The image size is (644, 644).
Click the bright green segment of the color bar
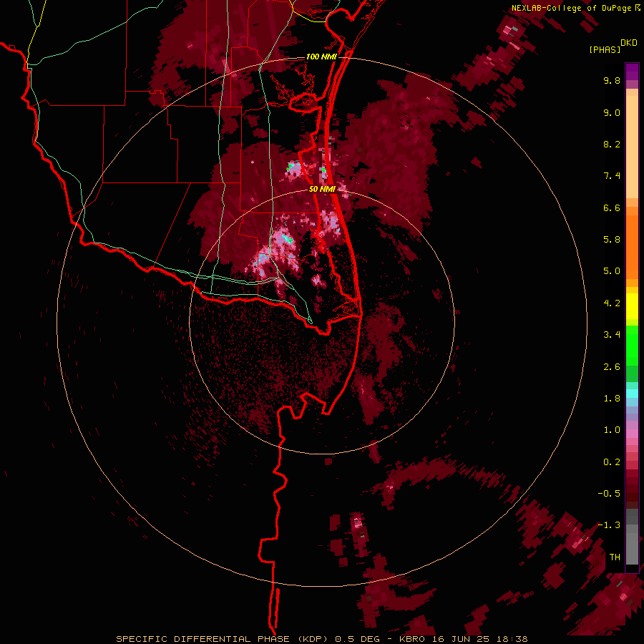pos(632,346)
